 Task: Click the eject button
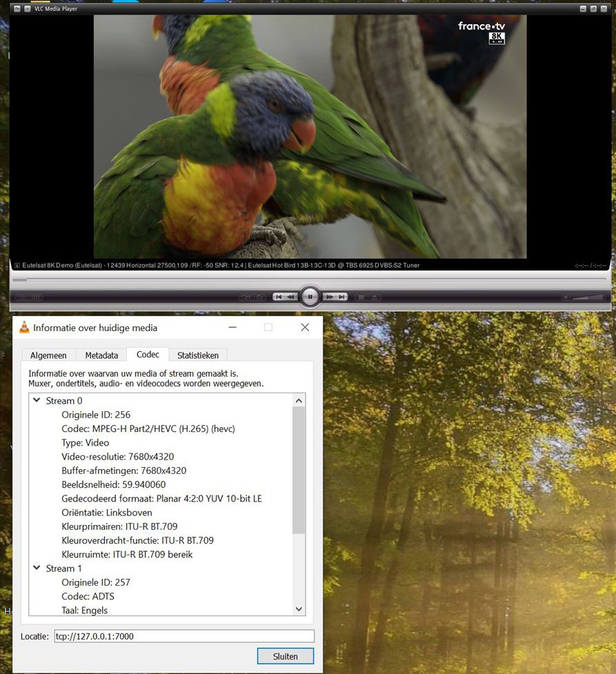click(375, 297)
